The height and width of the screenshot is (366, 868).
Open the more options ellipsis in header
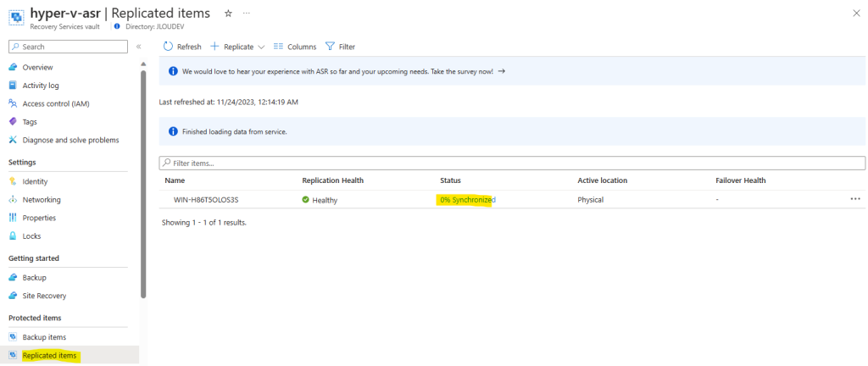pyautogui.click(x=247, y=14)
